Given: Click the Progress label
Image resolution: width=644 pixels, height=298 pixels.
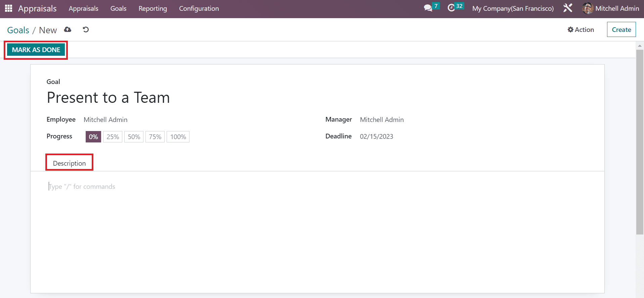Looking at the screenshot, I should (x=59, y=136).
